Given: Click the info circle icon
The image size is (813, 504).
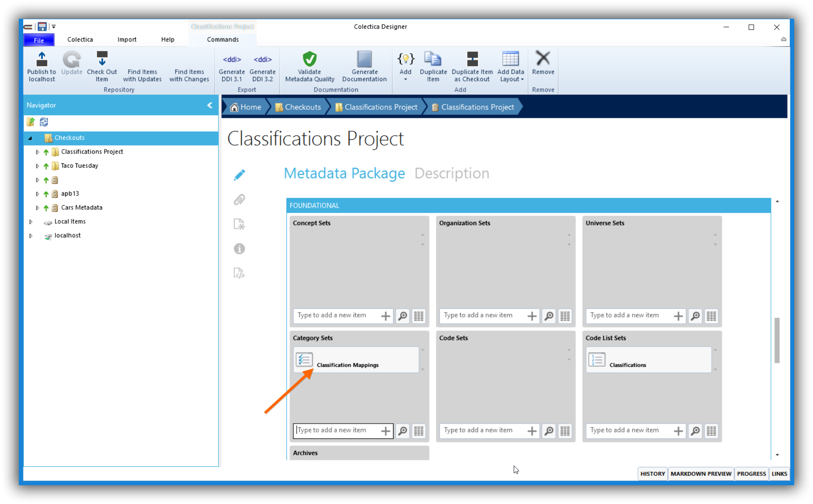Looking at the screenshot, I should tap(239, 249).
